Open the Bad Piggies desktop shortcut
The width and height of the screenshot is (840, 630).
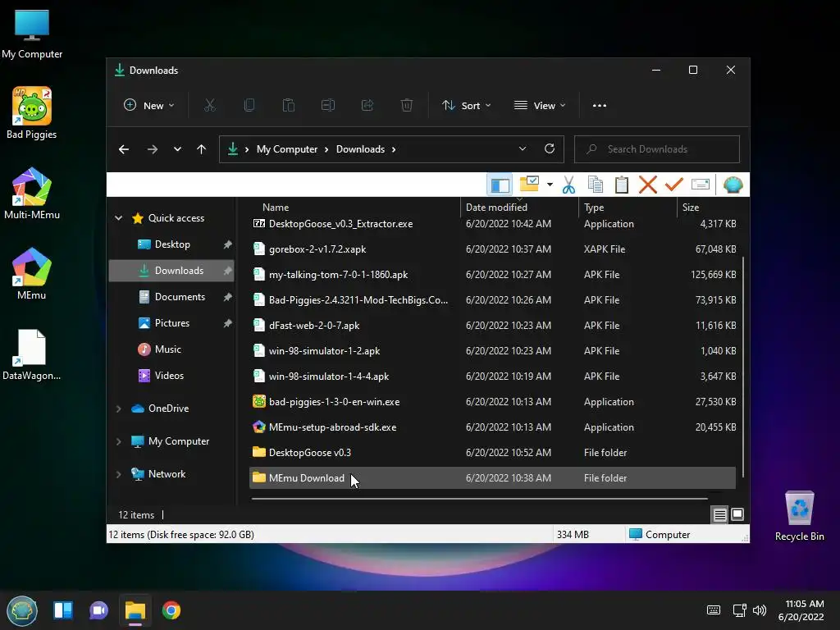(x=32, y=113)
